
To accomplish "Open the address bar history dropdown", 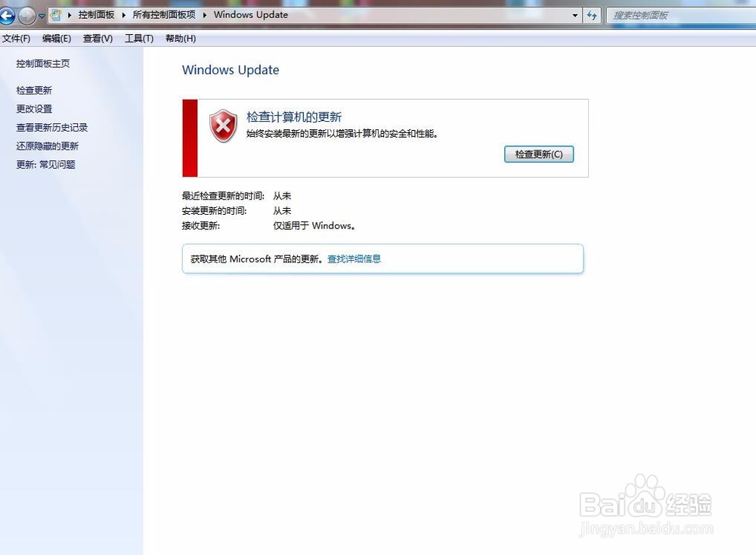I will click(x=575, y=14).
